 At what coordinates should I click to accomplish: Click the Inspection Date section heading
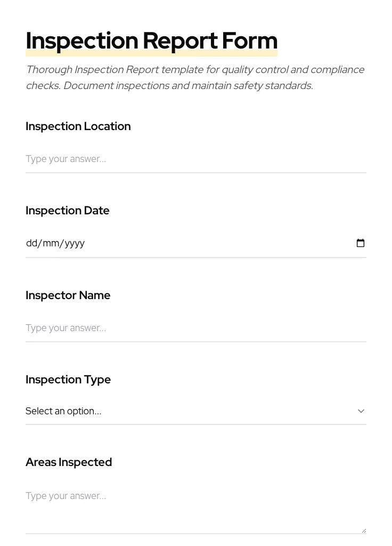tap(68, 210)
